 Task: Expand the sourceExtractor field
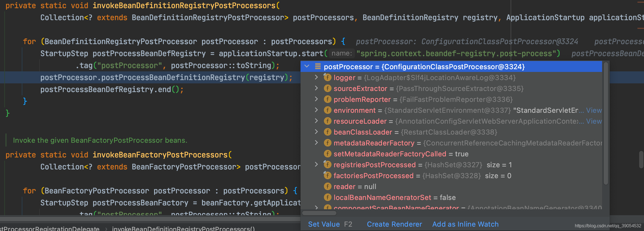316,88
